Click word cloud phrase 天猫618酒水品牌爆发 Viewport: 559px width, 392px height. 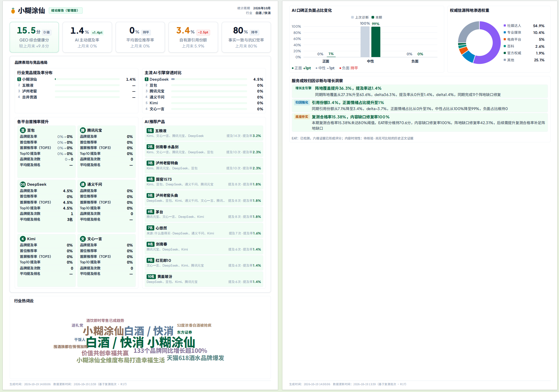point(195,358)
